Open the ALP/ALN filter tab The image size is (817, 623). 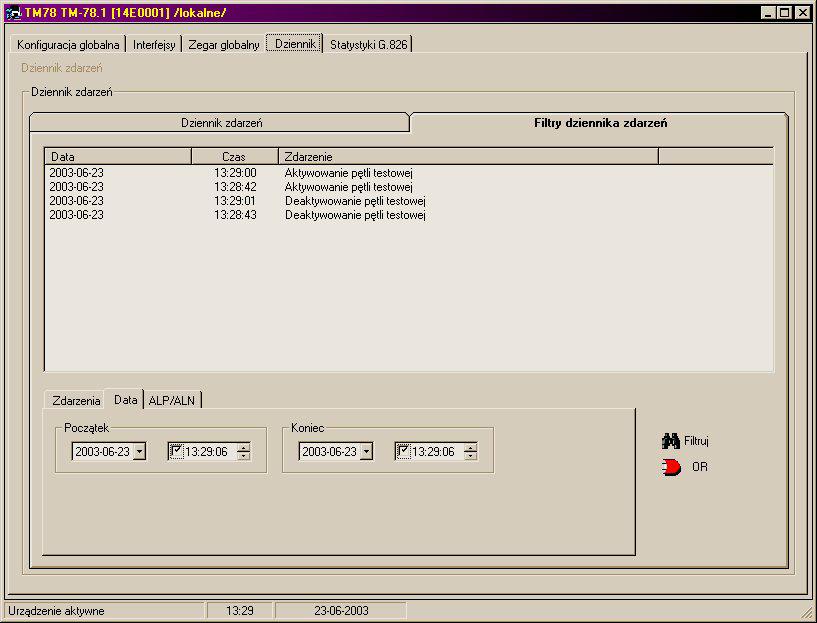(x=171, y=401)
